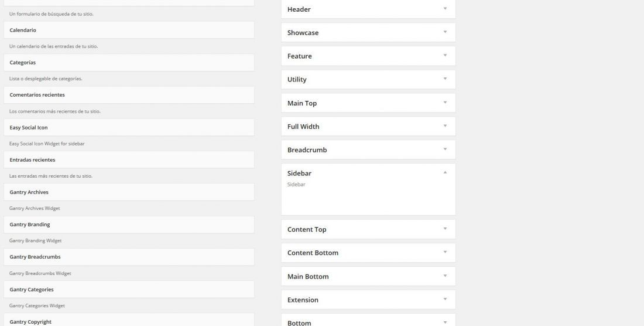Select the Entradas recientes widget
The width and height of the screenshot is (644, 326).
point(129,160)
